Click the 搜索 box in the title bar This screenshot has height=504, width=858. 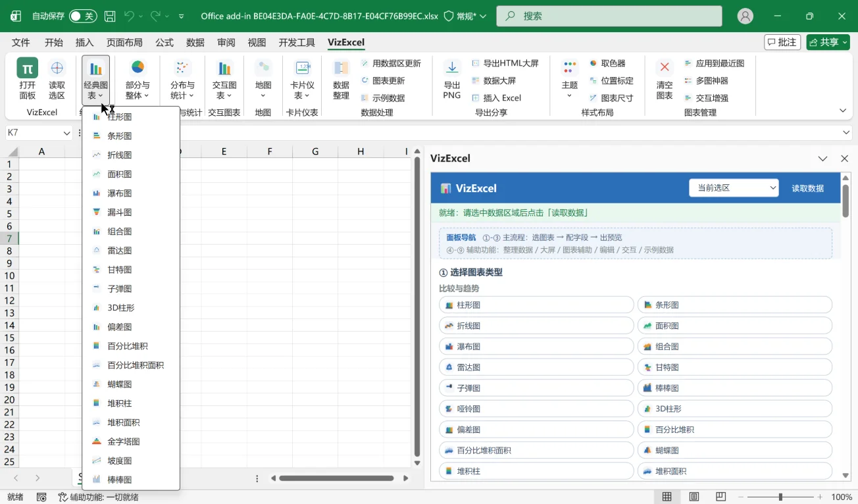(609, 16)
